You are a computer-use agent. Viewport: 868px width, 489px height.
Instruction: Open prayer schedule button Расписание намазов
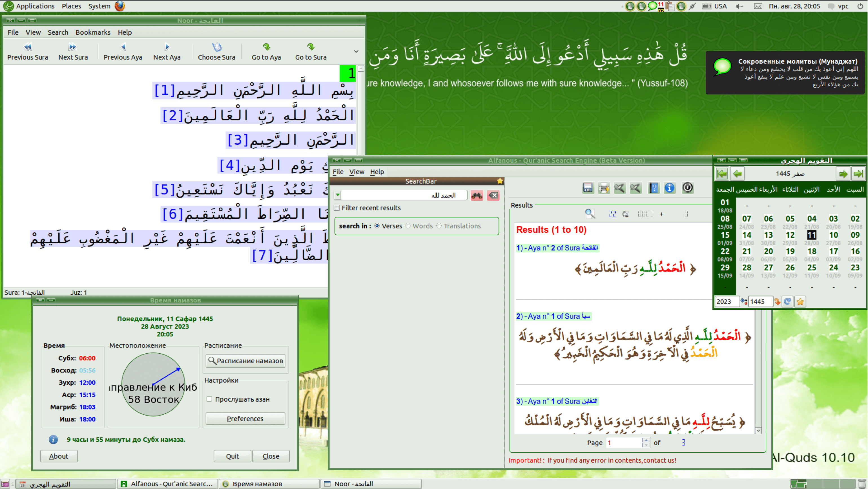[246, 361]
